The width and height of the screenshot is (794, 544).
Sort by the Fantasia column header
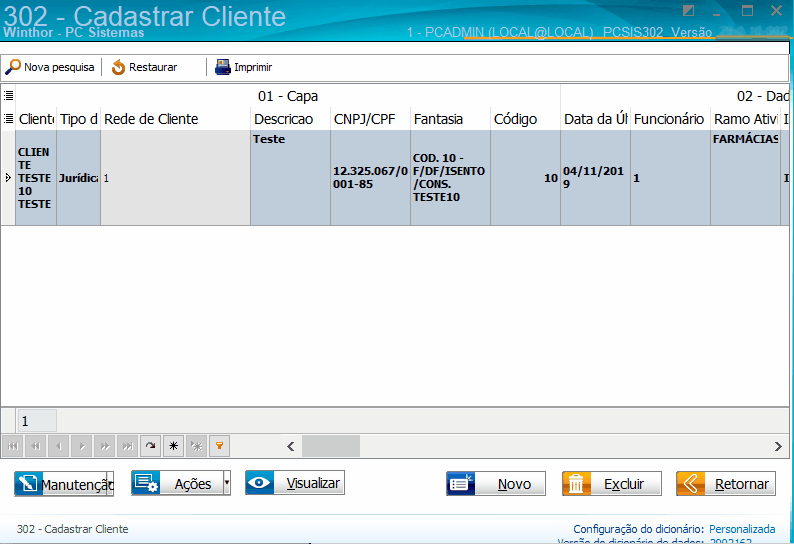click(x=450, y=119)
